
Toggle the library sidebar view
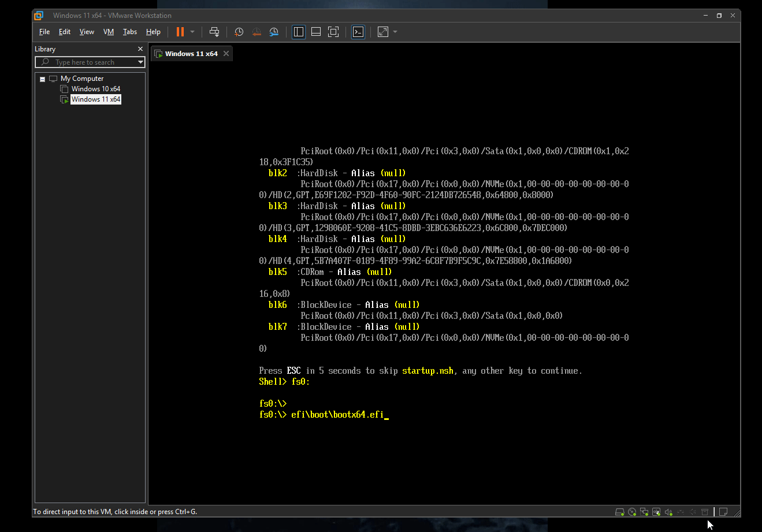click(x=299, y=32)
